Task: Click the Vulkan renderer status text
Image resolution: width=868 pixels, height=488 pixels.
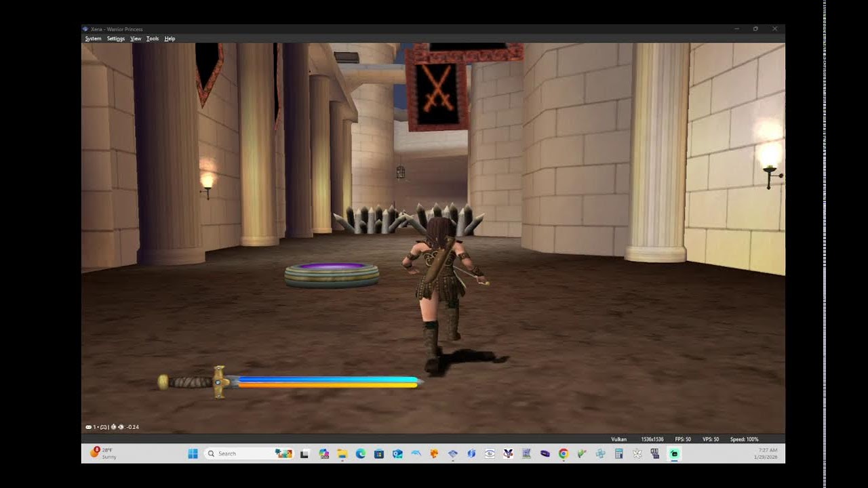Action: (618, 439)
